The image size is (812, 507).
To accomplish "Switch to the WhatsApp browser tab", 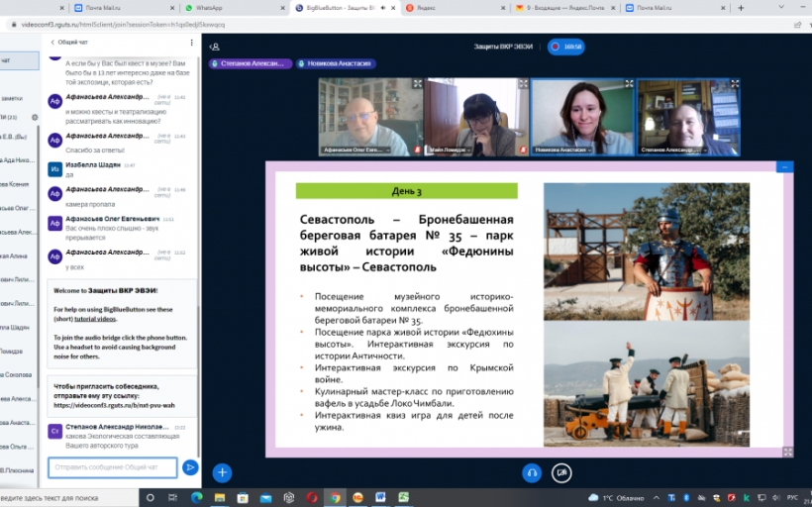I will point(234,8).
